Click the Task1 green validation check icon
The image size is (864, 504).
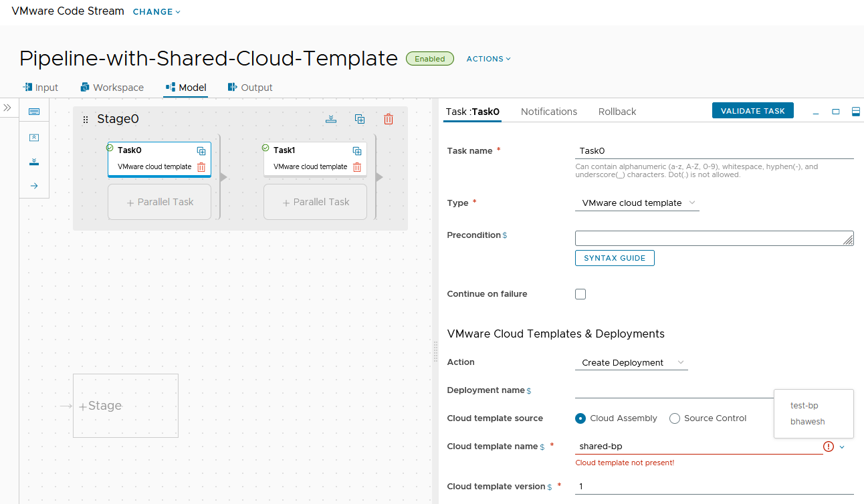(x=265, y=147)
